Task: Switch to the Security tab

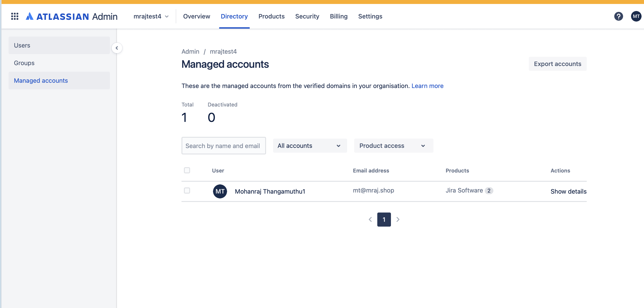Action: pos(307,16)
